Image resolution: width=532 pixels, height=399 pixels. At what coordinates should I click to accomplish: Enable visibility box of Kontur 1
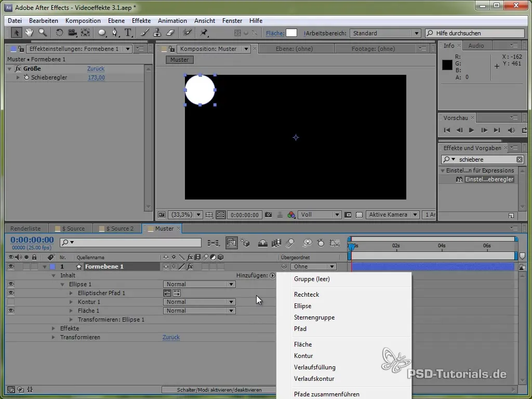click(11, 302)
